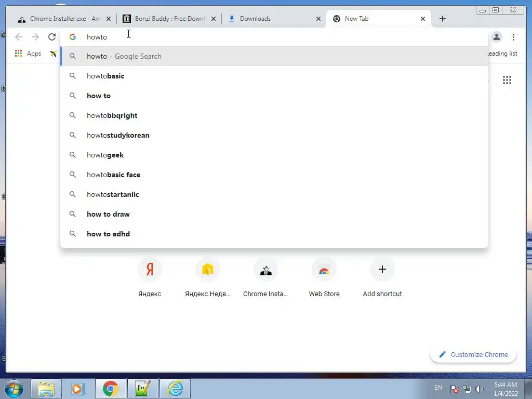Click the Customize Chrome button
532x399 pixels.
pos(473,354)
